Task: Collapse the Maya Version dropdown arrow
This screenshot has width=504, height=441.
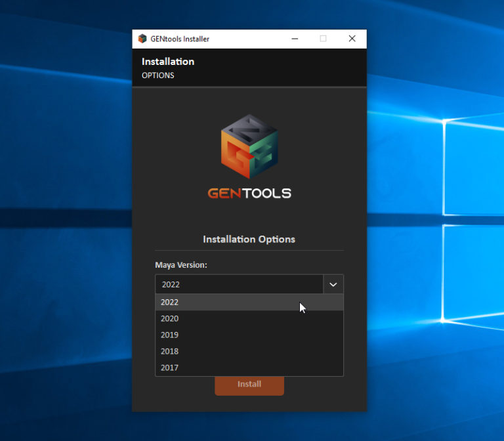Action: 333,284
